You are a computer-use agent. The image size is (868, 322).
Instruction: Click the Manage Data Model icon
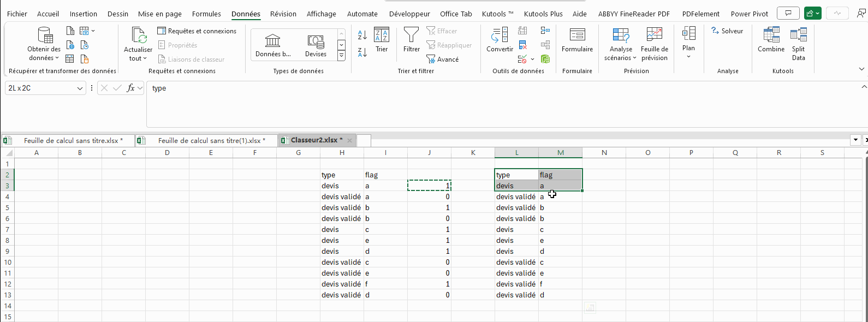[545, 59]
